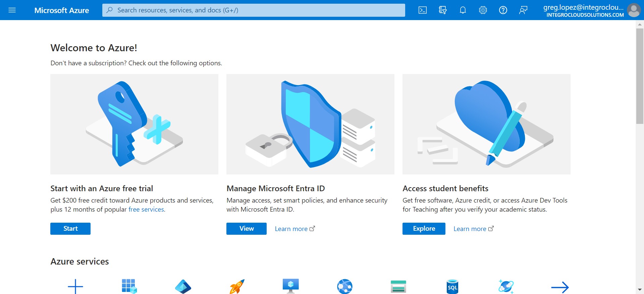Image resolution: width=644 pixels, height=294 pixels.
Task: Open Learn more link for student benefits
Action: [x=474, y=229]
